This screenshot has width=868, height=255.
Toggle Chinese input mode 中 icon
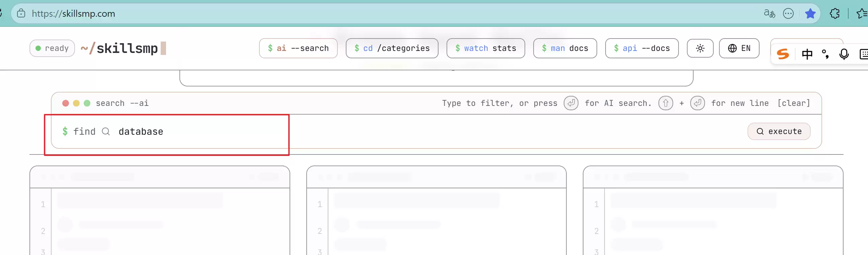[x=807, y=54]
